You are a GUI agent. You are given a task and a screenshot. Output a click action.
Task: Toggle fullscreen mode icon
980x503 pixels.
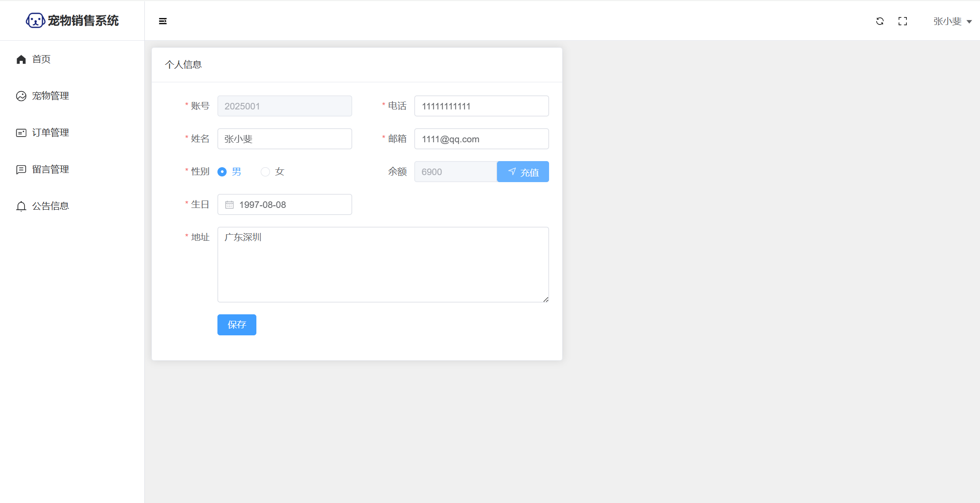coord(903,21)
